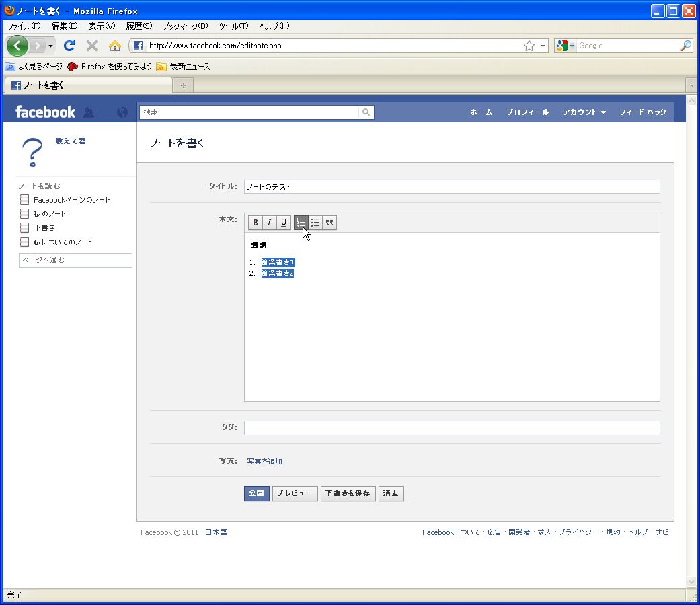Click the bold 強調 text in note body

(258, 244)
